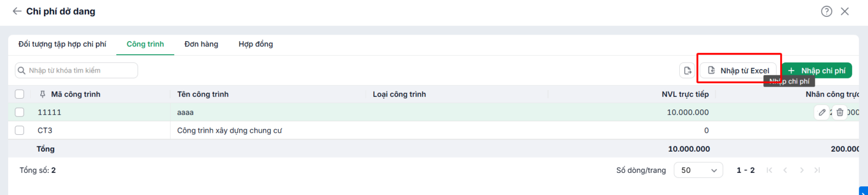Click the green Nhập chi phí button

pyautogui.click(x=817, y=70)
